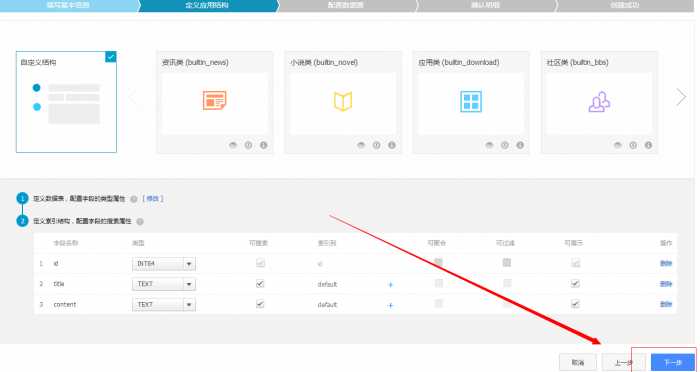Open preview icon on builtin_bbs card
700x372 pixels.
[x=618, y=145]
